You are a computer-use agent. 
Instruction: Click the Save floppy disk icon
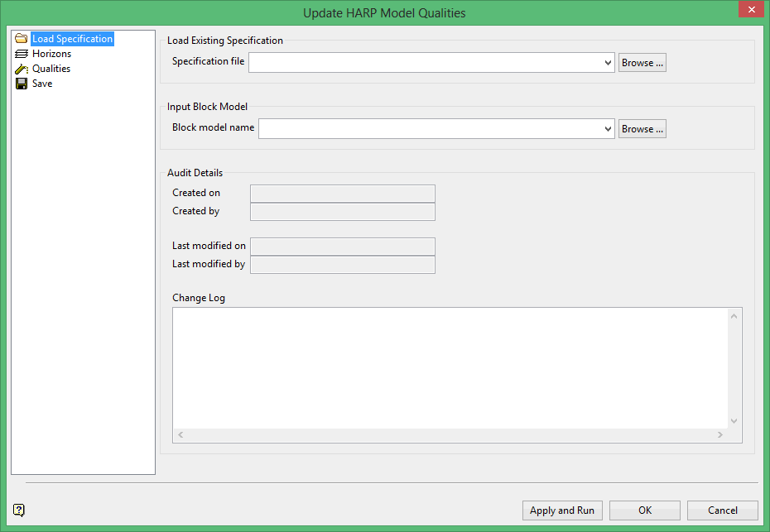[x=22, y=84]
